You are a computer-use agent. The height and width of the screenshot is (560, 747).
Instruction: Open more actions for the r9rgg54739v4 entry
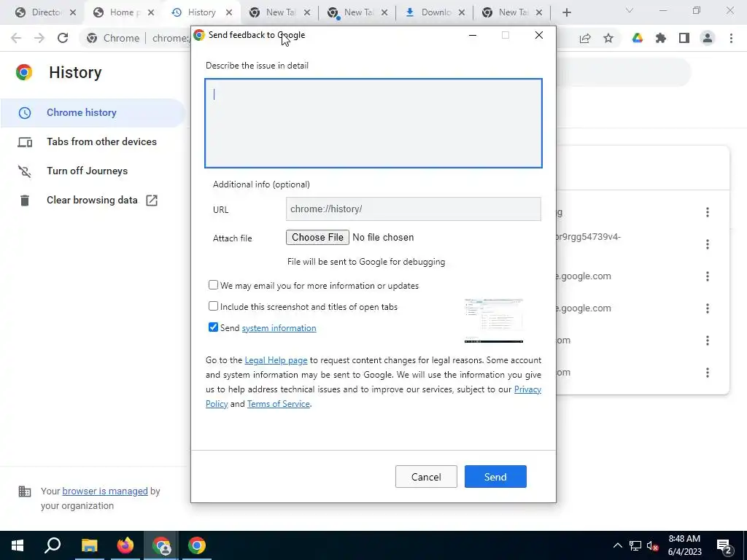pos(708,244)
